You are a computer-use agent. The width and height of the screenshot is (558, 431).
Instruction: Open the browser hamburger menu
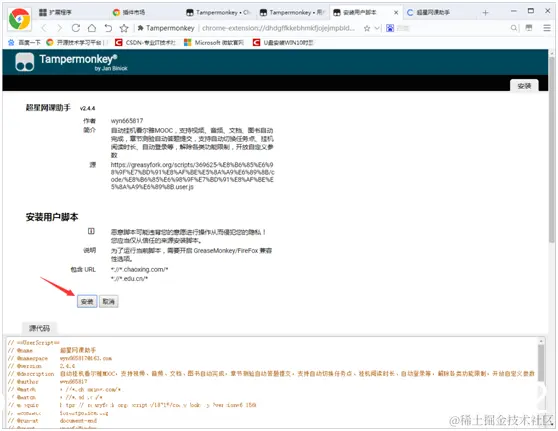pyautogui.click(x=547, y=28)
